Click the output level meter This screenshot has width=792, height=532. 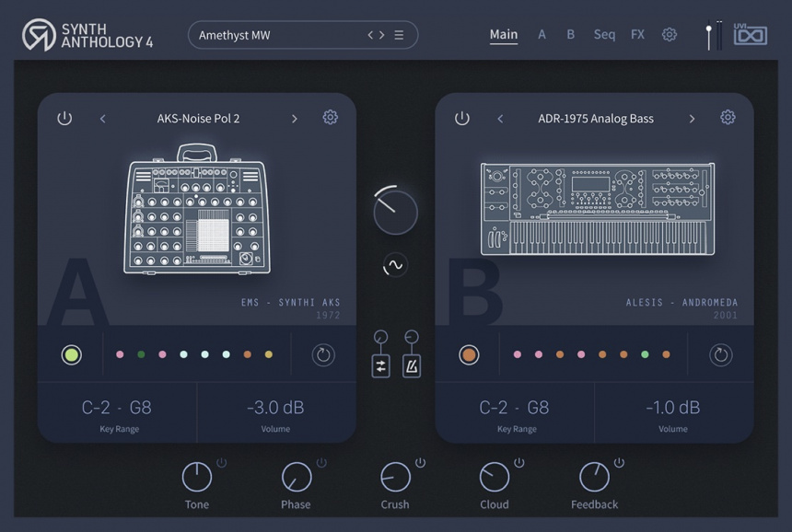coord(718,35)
